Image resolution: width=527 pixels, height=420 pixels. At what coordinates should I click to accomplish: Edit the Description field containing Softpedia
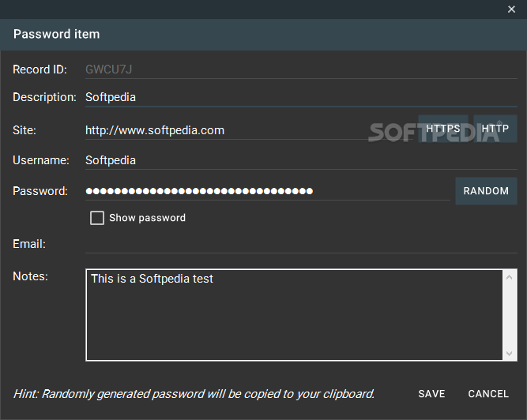tap(301, 97)
